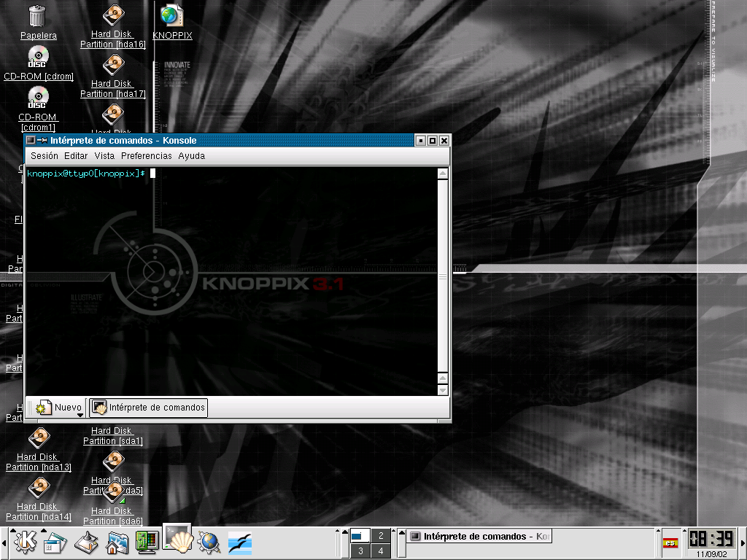Open Hard Disk Partition [hda13] icon
The height and width of the screenshot is (560, 747).
pos(39,438)
